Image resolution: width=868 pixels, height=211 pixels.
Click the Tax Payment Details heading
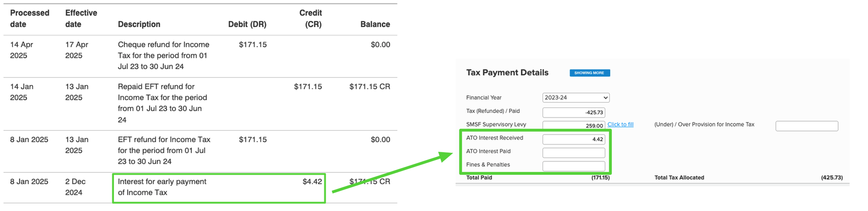point(507,73)
